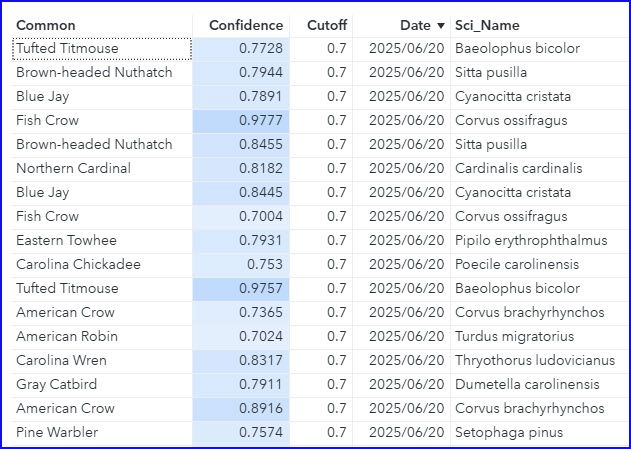Sort by the Common column header
This screenshot has width=631, height=449.
46,25
